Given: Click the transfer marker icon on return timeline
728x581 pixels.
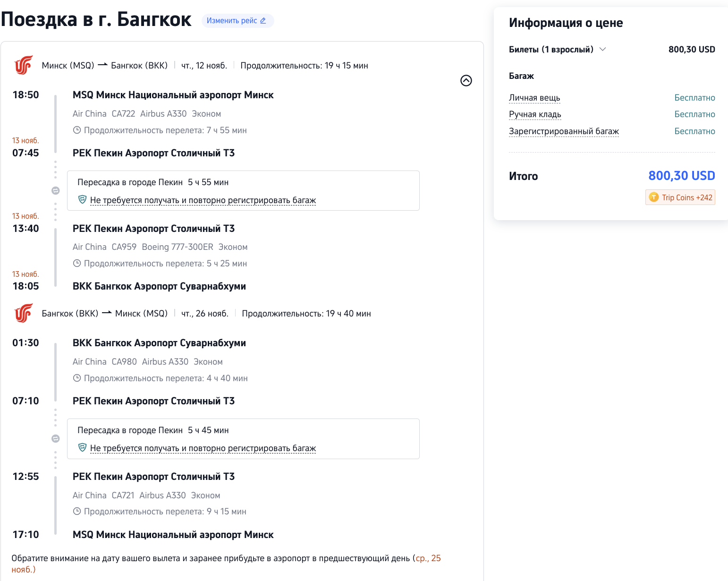Looking at the screenshot, I should click(x=55, y=439).
